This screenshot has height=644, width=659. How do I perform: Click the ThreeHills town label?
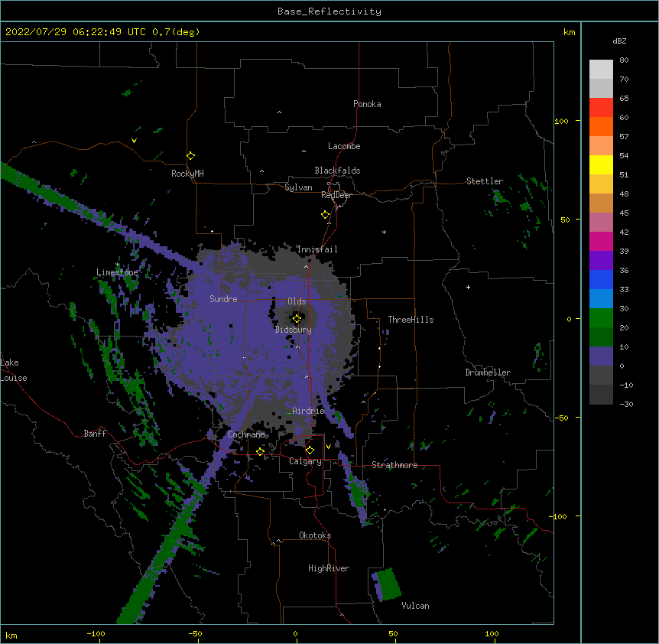coord(411,320)
